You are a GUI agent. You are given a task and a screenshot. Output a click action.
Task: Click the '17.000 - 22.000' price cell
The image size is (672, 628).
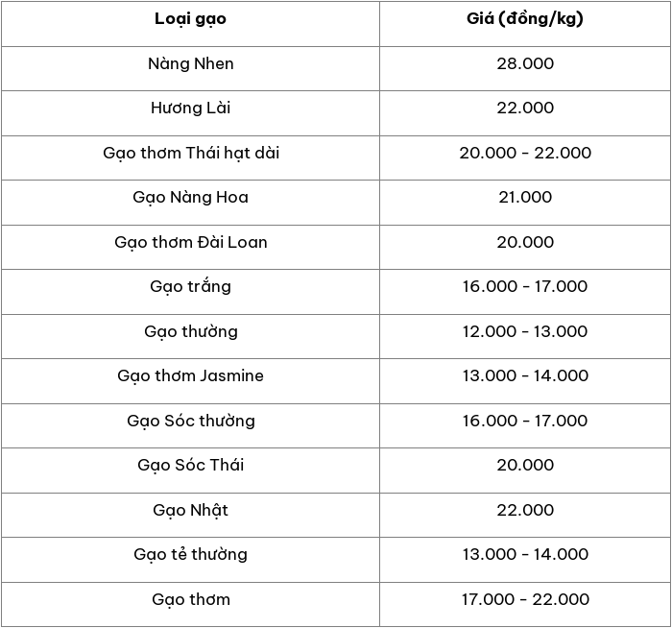[x=525, y=604]
